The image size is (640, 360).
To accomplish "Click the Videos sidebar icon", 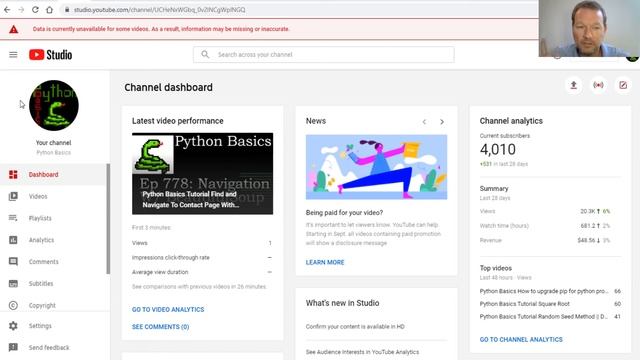I will [x=13, y=196].
